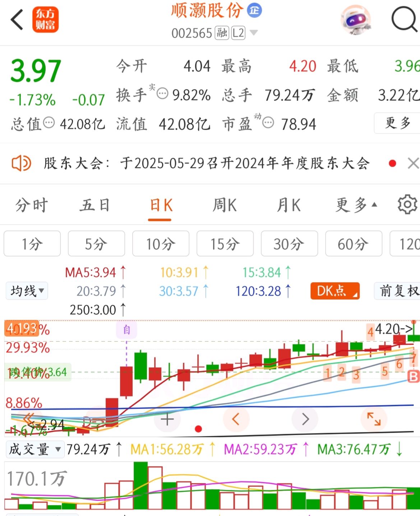Tap the tallest green volume bar

pyautogui.click(x=140, y=485)
